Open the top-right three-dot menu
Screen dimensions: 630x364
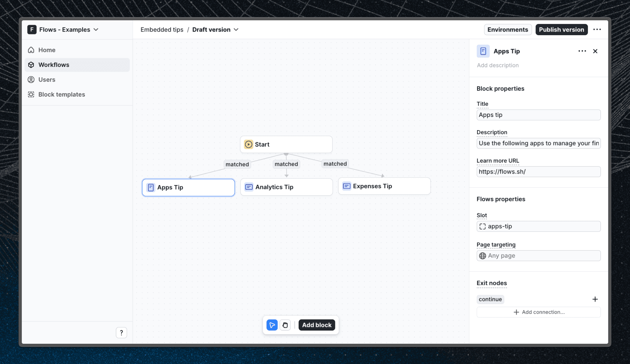[597, 29]
